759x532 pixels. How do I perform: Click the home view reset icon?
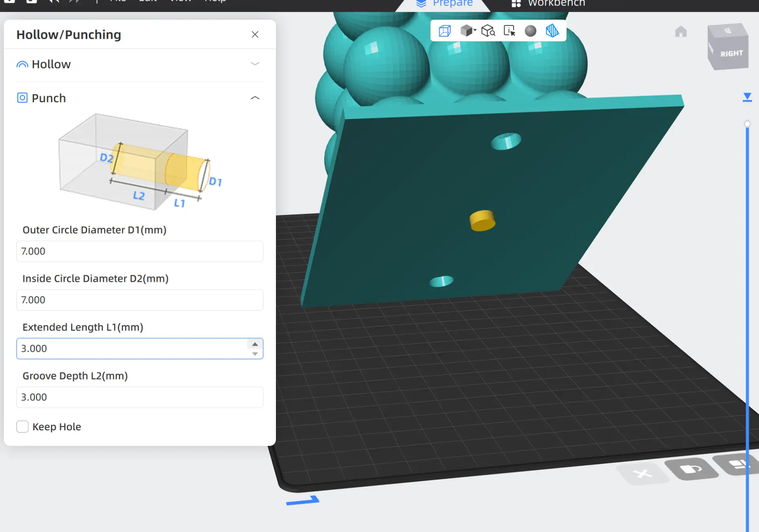[x=681, y=32]
